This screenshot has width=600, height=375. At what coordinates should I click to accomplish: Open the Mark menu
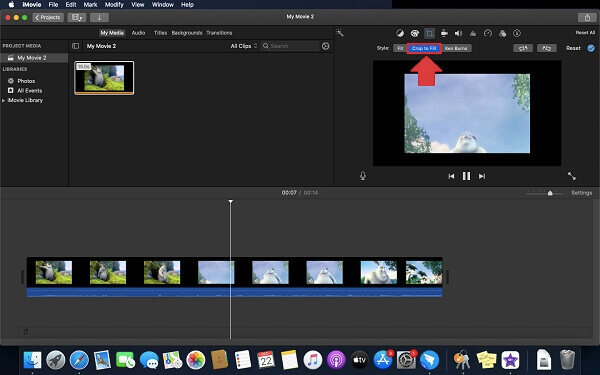[90, 5]
